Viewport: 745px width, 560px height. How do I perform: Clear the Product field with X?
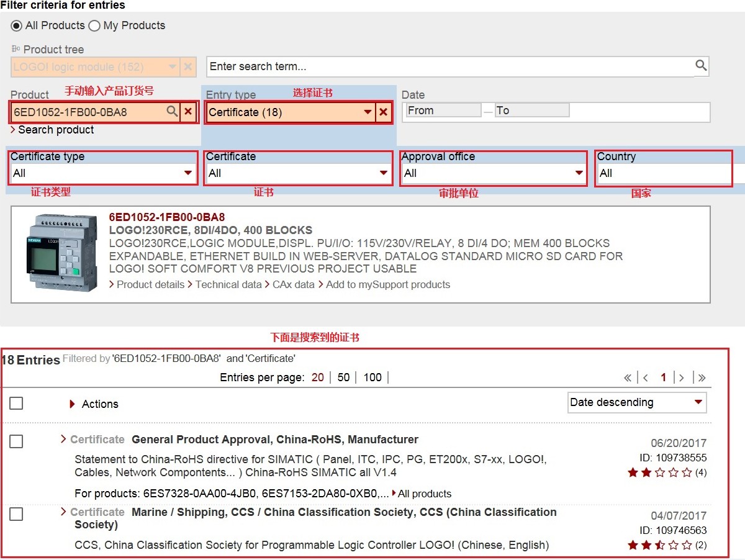pos(189,112)
